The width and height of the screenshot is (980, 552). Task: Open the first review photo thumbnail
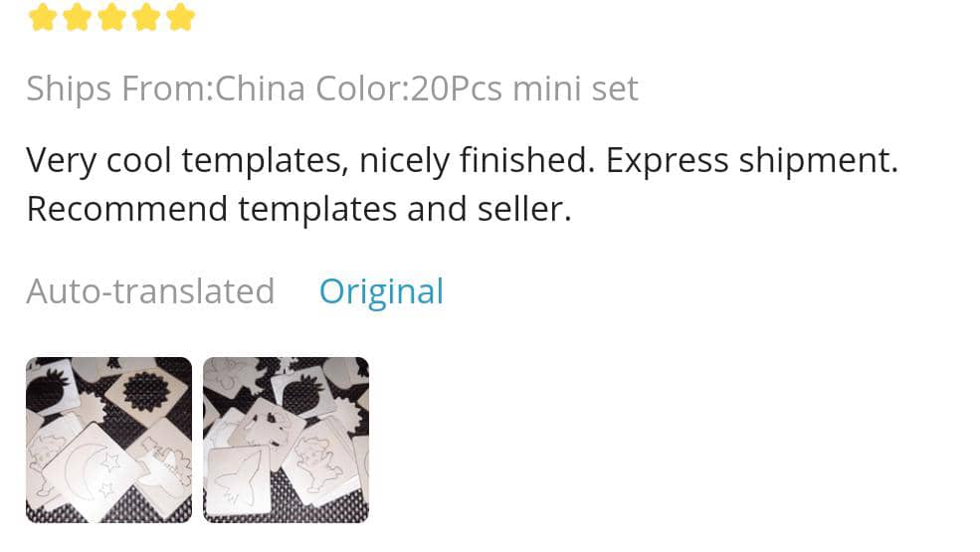pyautogui.click(x=108, y=440)
